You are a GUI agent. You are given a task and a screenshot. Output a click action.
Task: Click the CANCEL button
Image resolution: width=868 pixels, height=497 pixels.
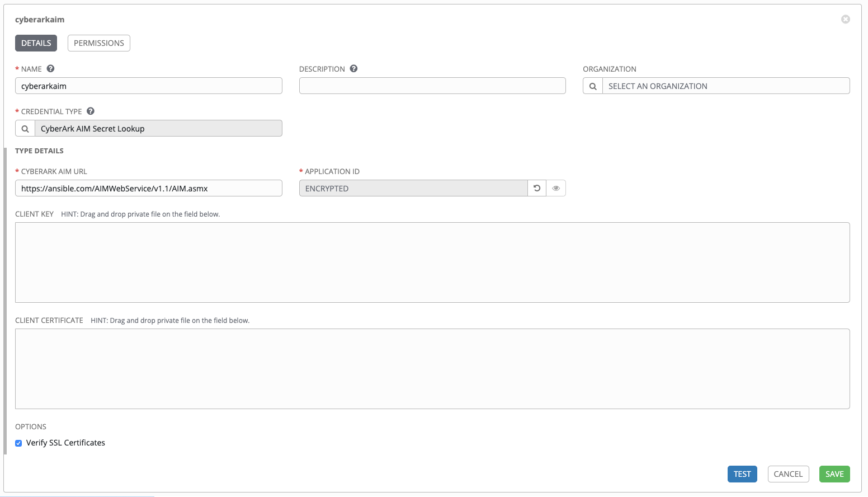pos(788,474)
